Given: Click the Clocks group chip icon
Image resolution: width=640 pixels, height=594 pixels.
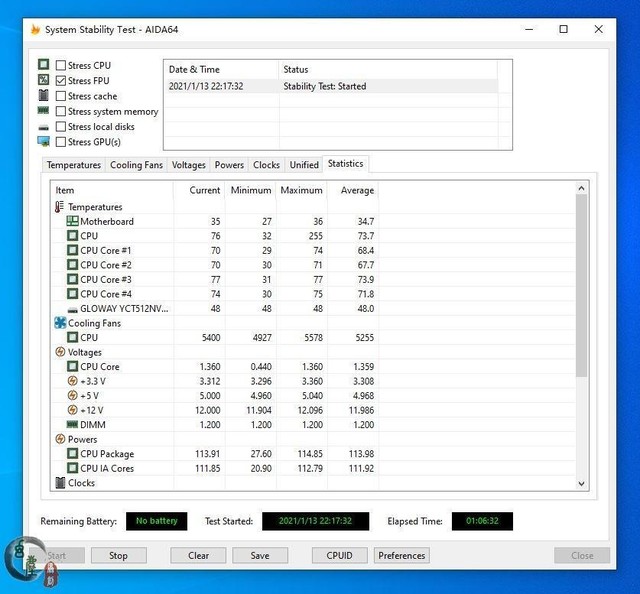Looking at the screenshot, I should (x=60, y=483).
